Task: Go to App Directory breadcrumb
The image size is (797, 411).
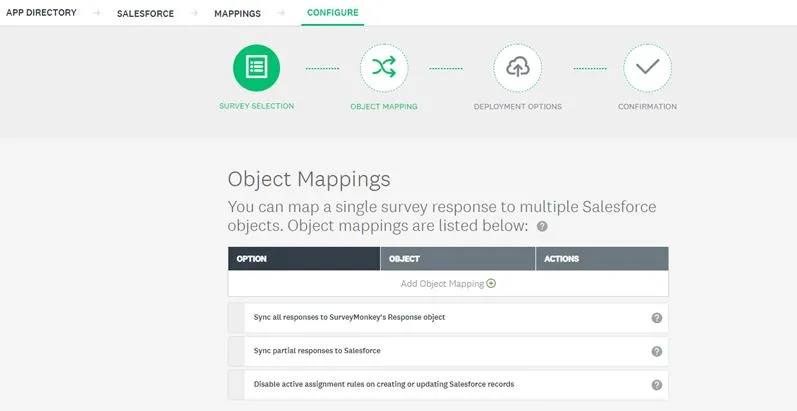Action: pyautogui.click(x=41, y=13)
